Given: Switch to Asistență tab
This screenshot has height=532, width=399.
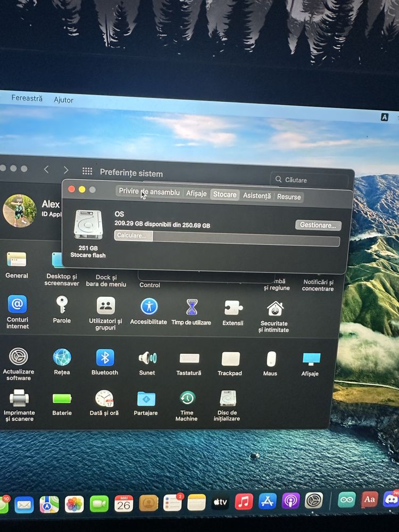Looking at the screenshot, I should (257, 196).
